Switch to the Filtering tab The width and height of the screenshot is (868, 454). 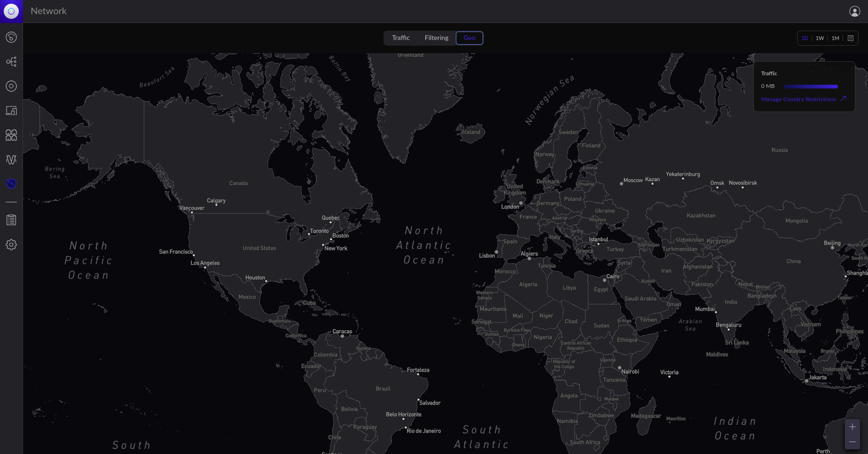point(436,38)
